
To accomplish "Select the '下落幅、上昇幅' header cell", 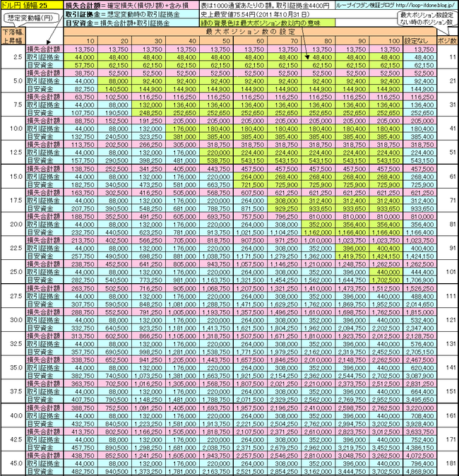I will [13, 37].
